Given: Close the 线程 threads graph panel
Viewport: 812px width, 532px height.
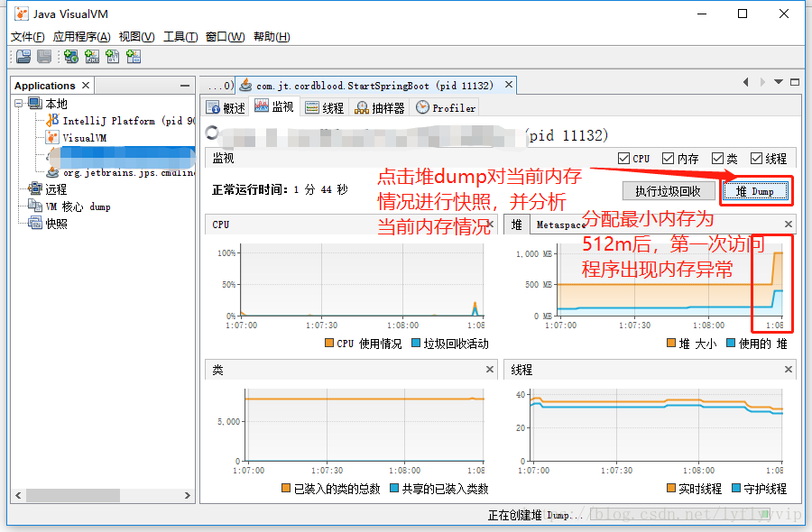Looking at the screenshot, I should (x=789, y=369).
